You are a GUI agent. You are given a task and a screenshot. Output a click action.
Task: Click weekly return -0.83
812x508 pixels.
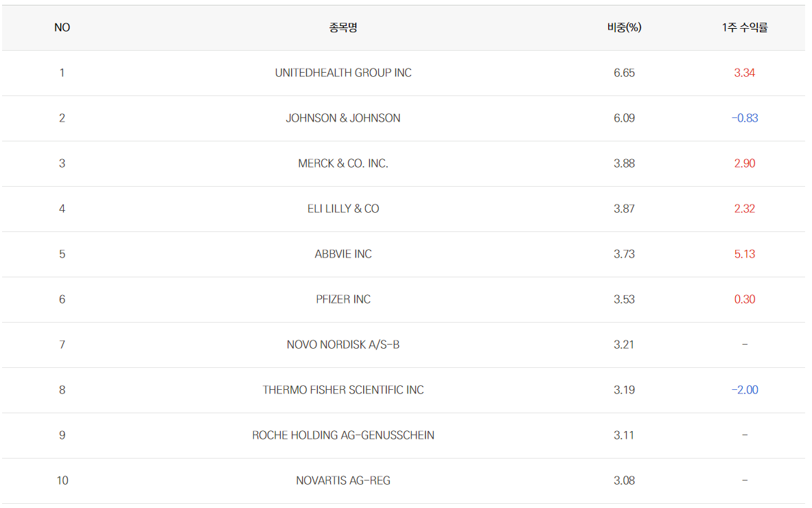745,118
